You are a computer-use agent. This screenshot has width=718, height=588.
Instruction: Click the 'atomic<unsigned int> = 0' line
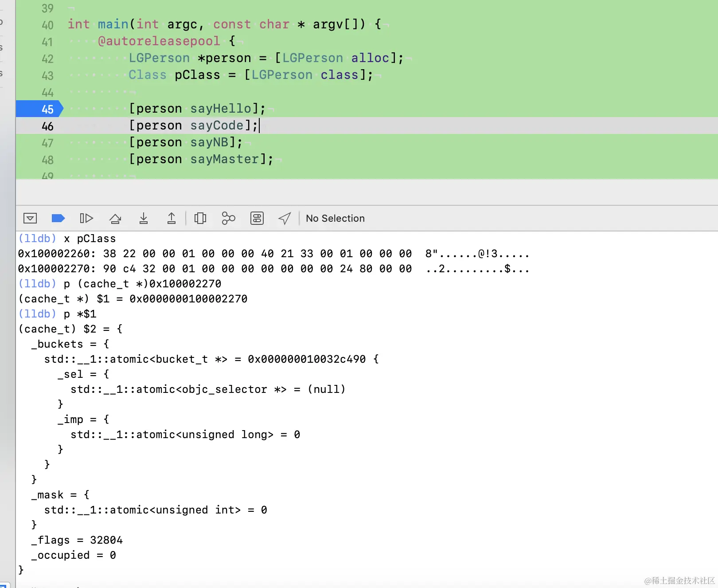[156, 510]
